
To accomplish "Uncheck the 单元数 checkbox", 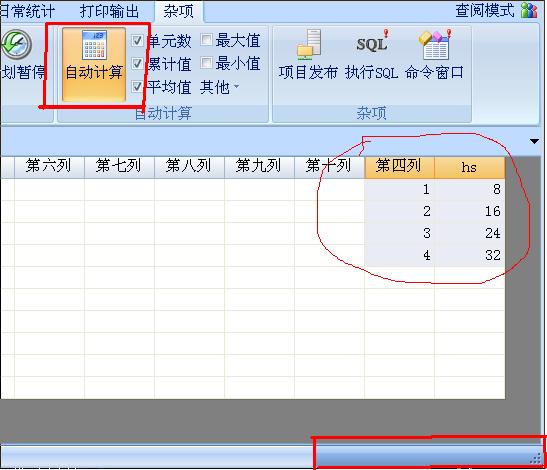I will 137,41.
